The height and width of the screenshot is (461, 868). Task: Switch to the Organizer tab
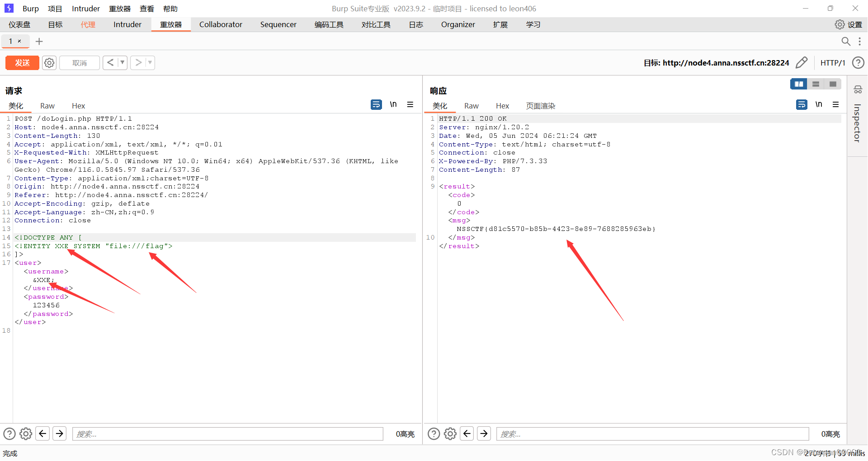458,24
